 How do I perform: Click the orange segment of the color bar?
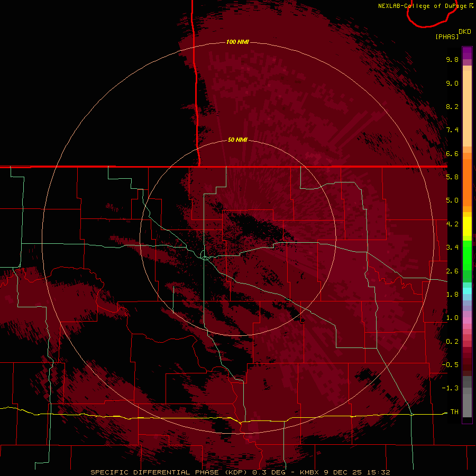click(x=467, y=182)
